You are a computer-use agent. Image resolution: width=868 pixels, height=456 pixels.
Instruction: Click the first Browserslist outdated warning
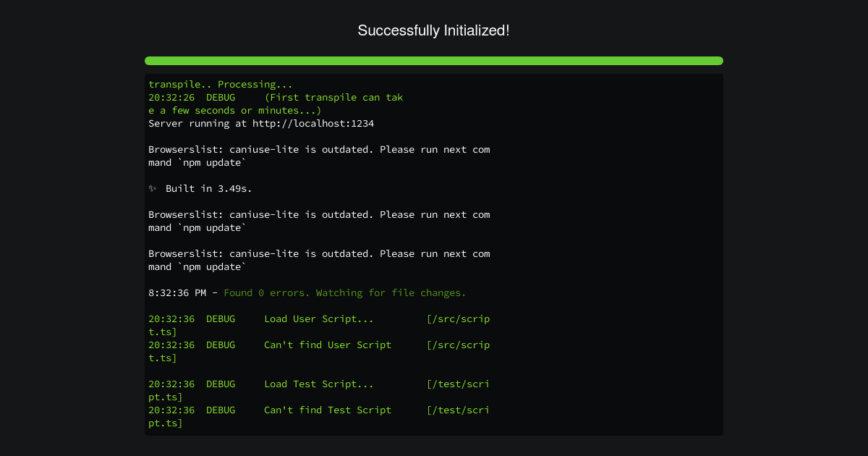319,156
